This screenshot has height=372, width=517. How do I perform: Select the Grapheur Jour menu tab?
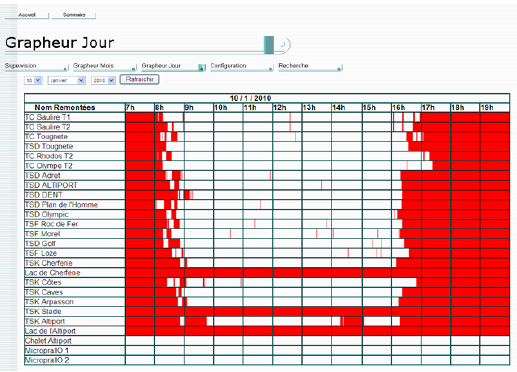(173, 66)
